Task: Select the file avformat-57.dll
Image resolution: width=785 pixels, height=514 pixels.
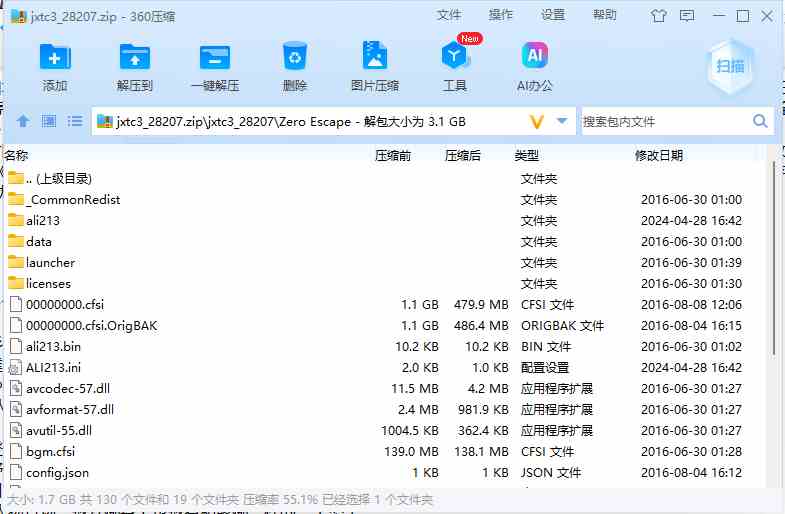Action: tap(385, 410)
